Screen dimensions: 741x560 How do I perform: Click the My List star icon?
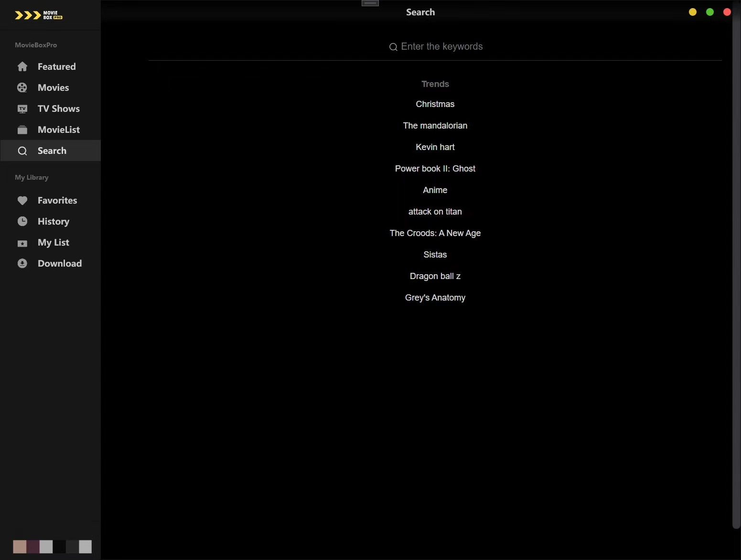click(x=22, y=242)
